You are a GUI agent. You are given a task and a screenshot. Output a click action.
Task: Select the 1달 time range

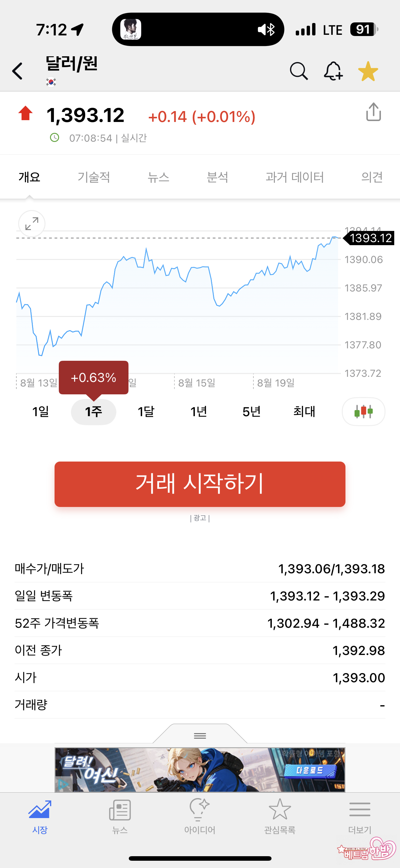pyautogui.click(x=146, y=411)
